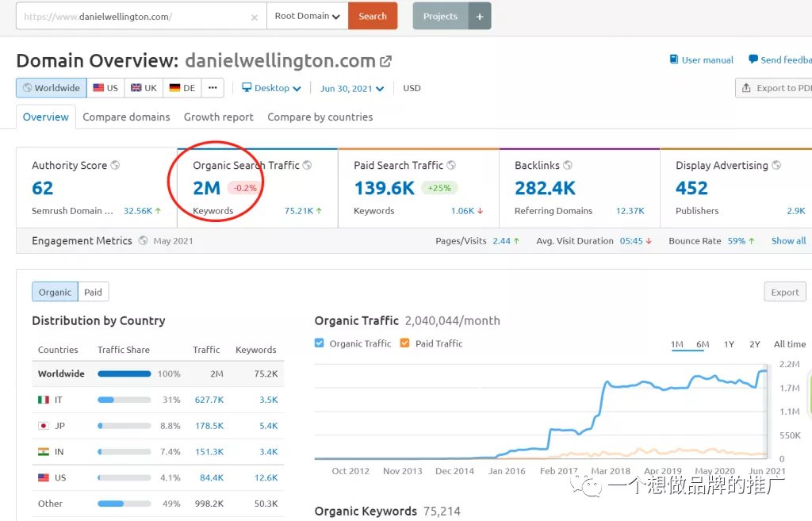Click the 75.21K organic keywords link
Image resolution: width=812 pixels, height=521 pixels.
pyautogui.click(x=299, y=211)
